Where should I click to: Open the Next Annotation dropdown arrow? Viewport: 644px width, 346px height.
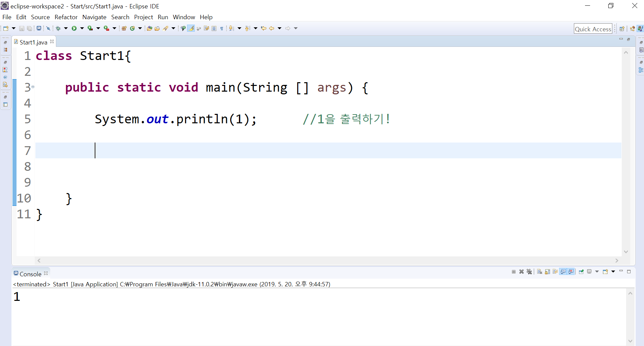click(x=240, y=28)
